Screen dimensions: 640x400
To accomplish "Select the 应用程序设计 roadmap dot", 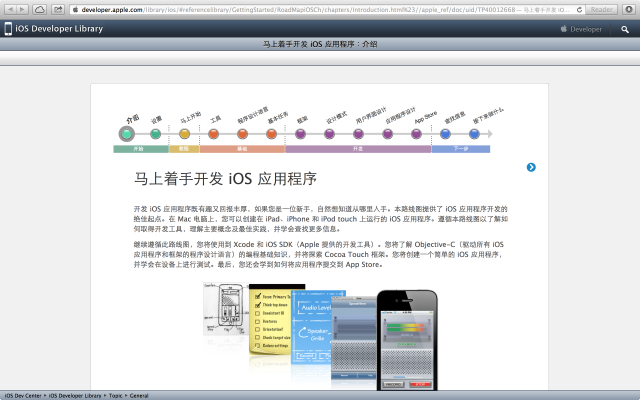I will click(388, 133).
